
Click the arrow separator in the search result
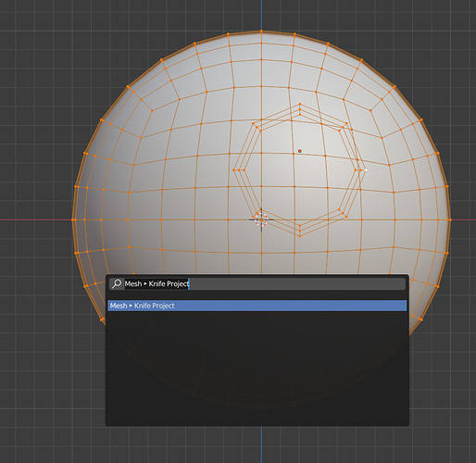click(131, 306)
